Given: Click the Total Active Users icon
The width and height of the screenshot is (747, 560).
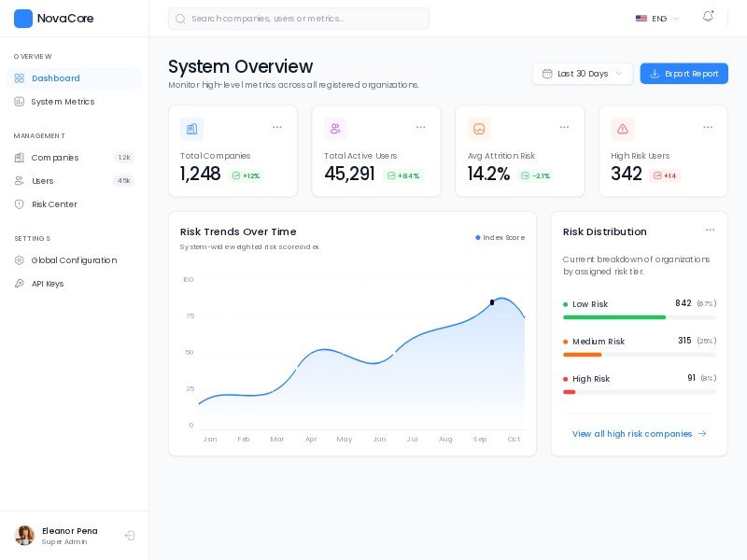Looking at the screenshot, I should pos(335,129).
